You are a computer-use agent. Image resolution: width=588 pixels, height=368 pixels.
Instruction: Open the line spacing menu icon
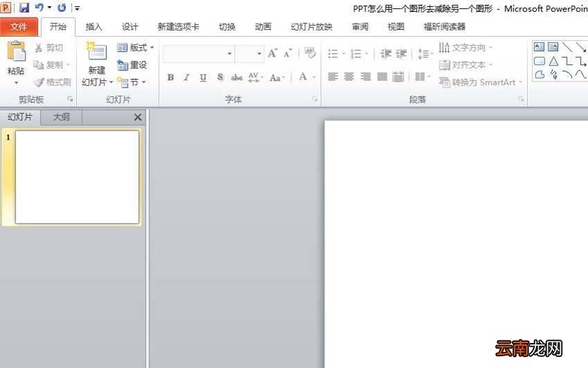[425, 54]
